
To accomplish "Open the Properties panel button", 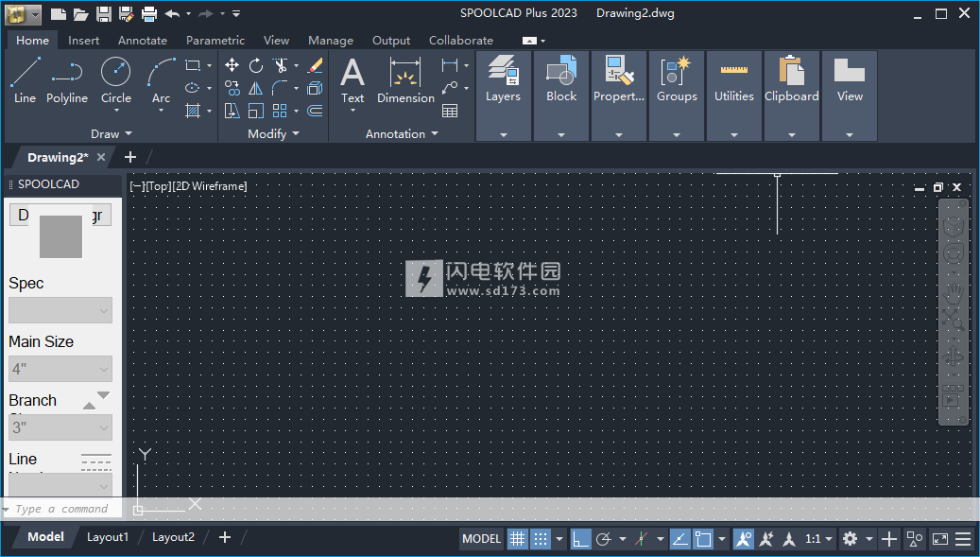I will pos(619,96).
